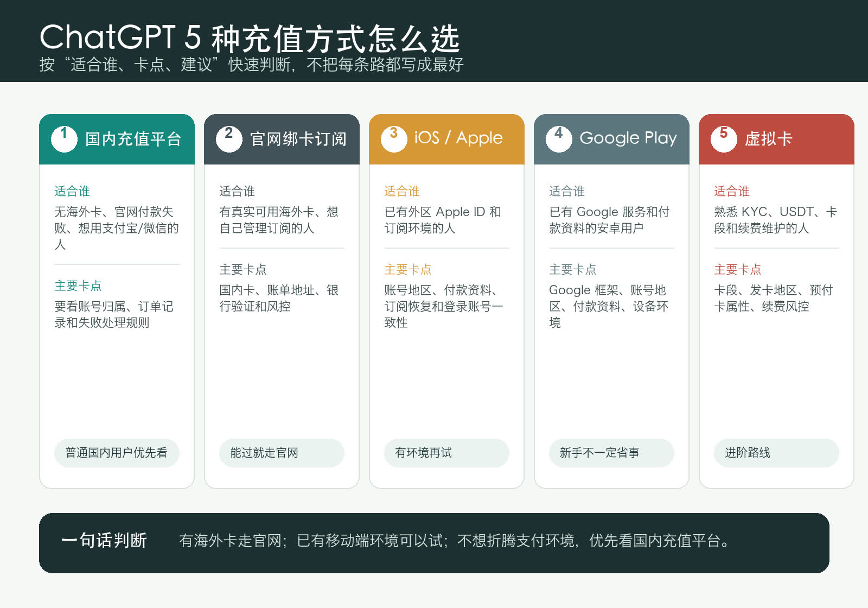Click text 熟悉 KYC、USDT、卡段和续费维护的人
The width and height of the screenshot is (868, 608).
pyautogui.click(x=776, y=220)
